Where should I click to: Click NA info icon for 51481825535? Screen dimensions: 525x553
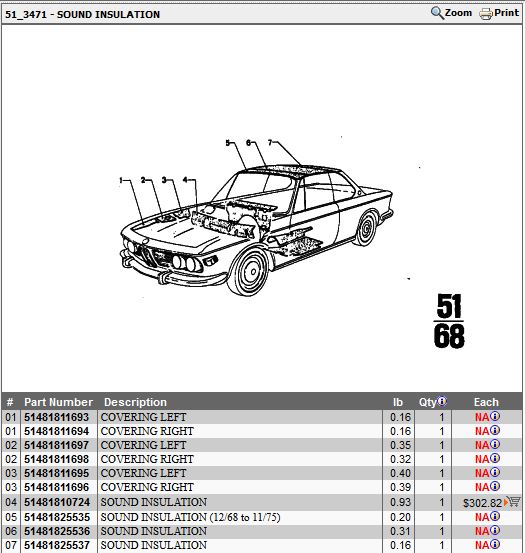pyautogui.click(x=495, y=516)
